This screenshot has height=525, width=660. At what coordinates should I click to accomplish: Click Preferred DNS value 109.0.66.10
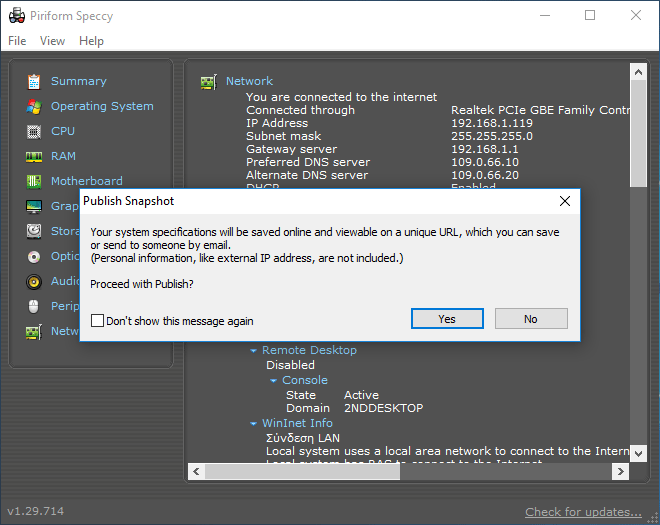tap(485, 162)
